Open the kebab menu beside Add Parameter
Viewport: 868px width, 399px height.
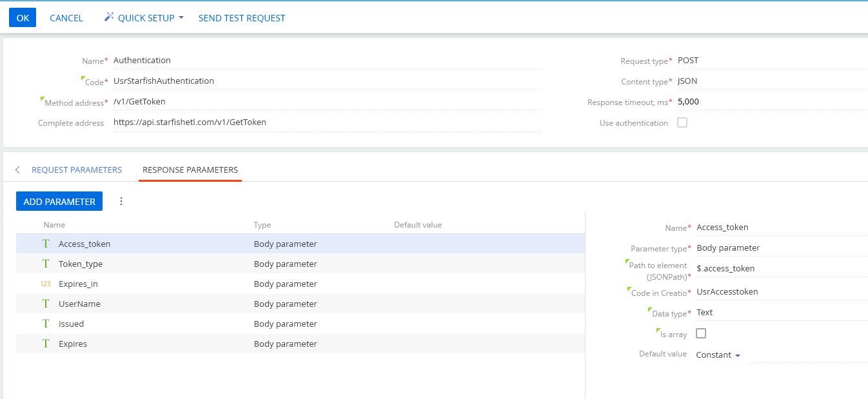coord(121,201)
